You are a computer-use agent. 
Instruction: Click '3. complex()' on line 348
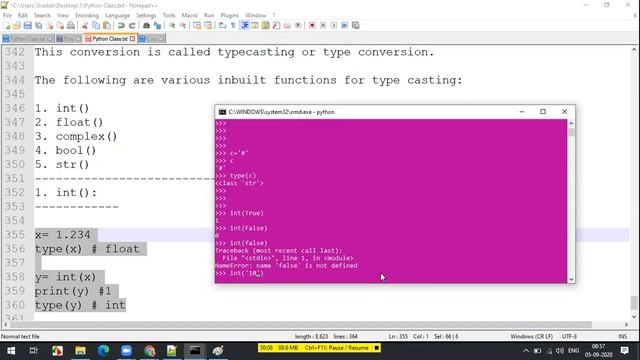(76, 136)
